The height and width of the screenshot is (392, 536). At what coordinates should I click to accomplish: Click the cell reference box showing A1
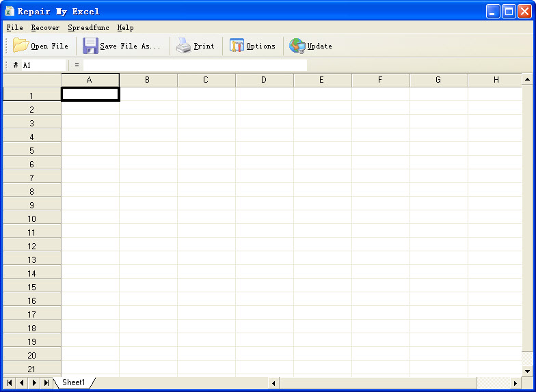pyautogui.click(x=44, y=66)
